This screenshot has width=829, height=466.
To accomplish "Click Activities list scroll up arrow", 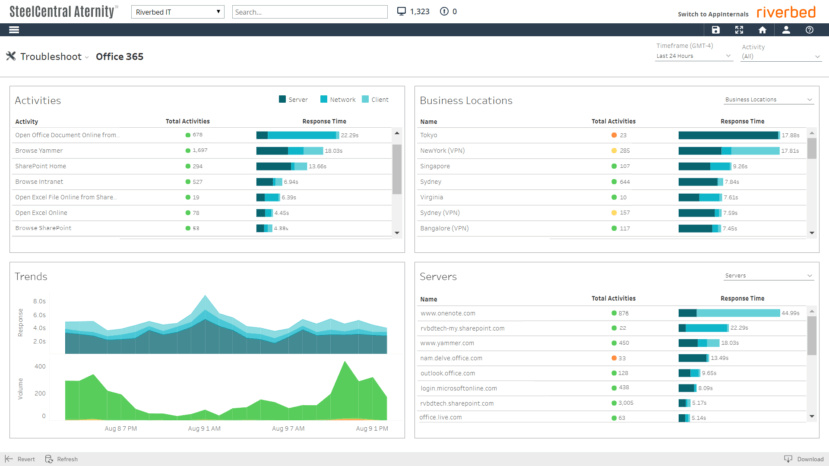I will coord(397,133).
